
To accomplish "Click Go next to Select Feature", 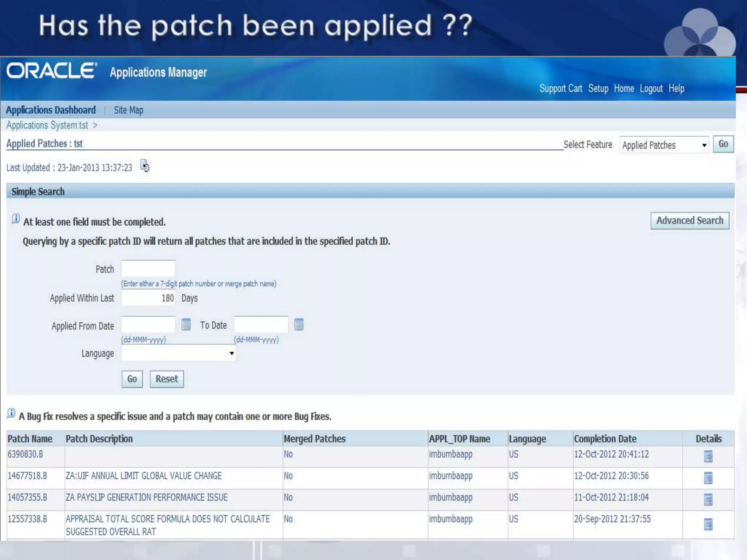I will click(723, 144).
